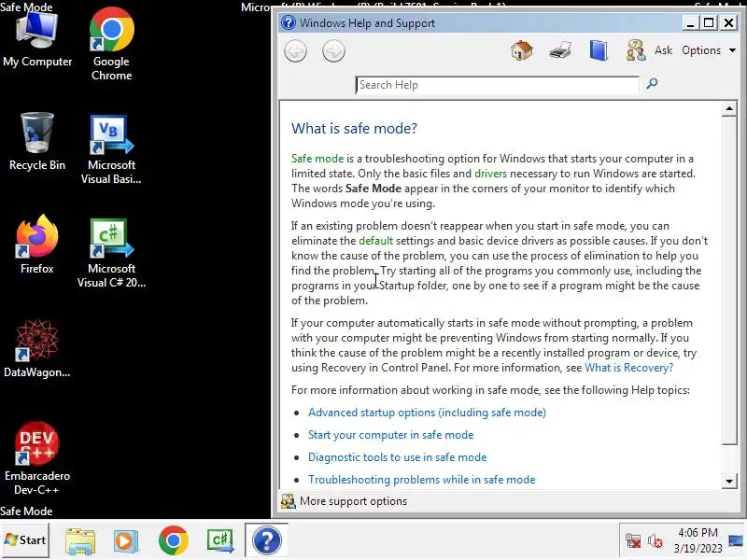Select the Google Chrome desktop shortcut
The width and height of the screenshot is (747, 560).
pos(111,44)
